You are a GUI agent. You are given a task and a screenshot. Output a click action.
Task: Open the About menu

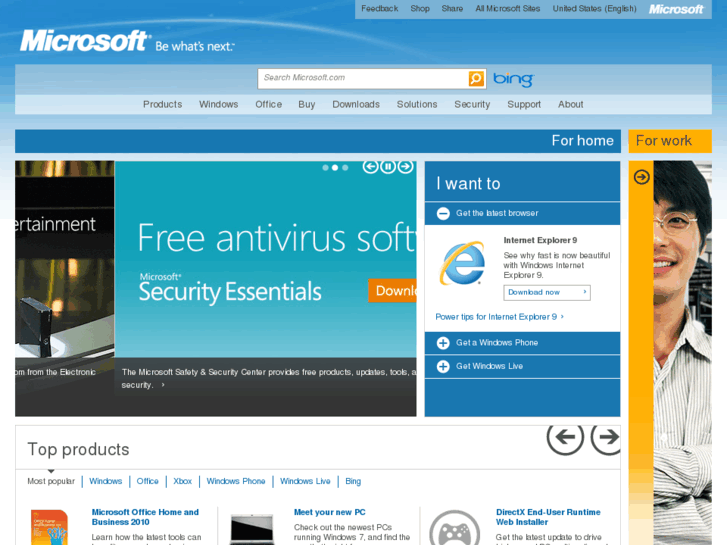(x=570, y=104)
